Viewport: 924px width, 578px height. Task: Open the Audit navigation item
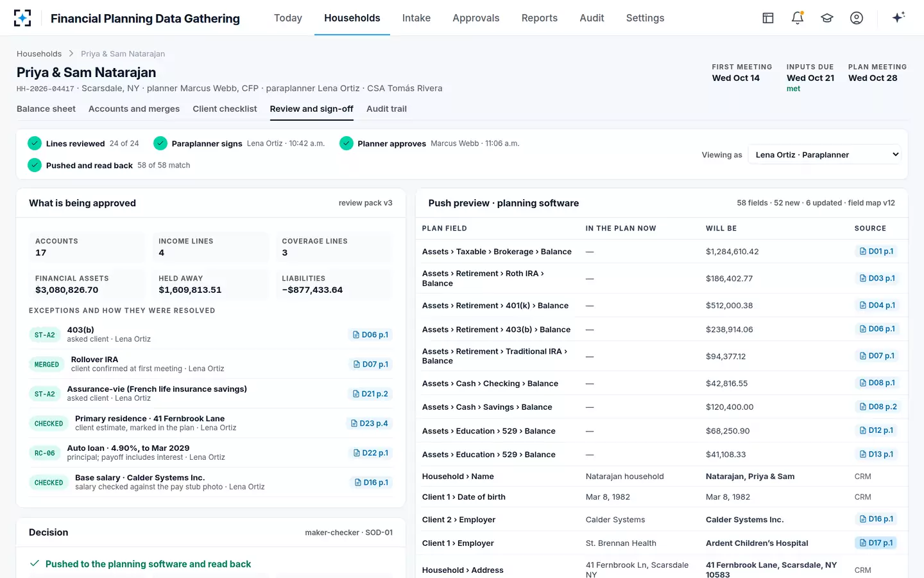(592, 18)
